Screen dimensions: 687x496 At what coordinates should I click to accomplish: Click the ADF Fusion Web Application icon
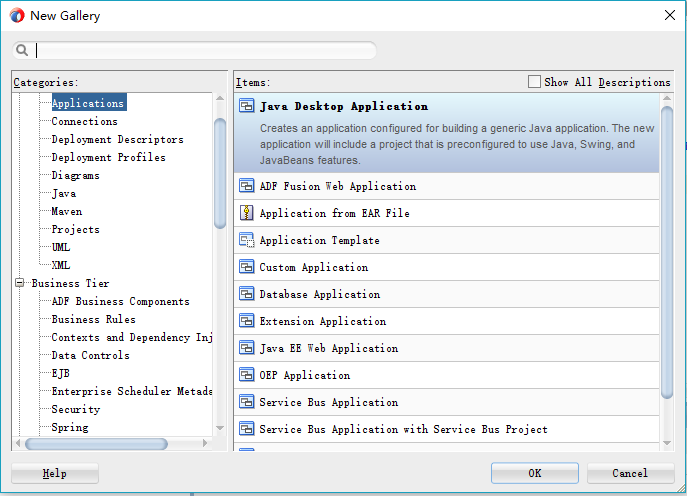click(247, 186)
